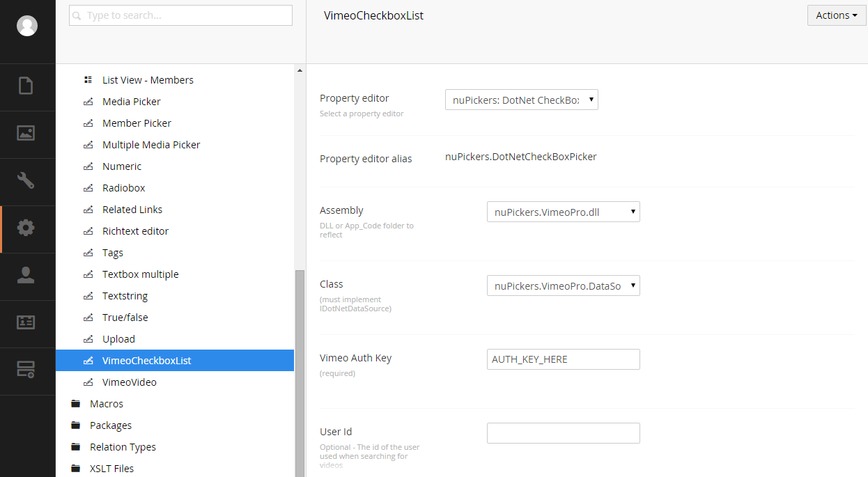Click the Property editor label
The width and height of the screenshot is (868, 477).
pyautogui.click(x=355, y=98)
